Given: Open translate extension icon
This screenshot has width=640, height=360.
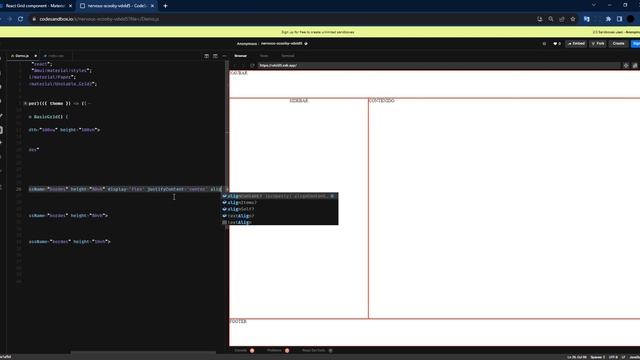Looking at the screenshot, I should pyautogui.click(x=587, y=19).
